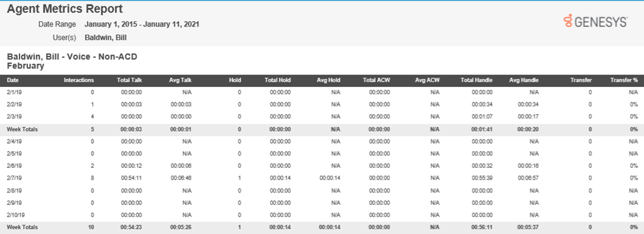Click Interactions count 8 for 2/7/19

point(92,178)
